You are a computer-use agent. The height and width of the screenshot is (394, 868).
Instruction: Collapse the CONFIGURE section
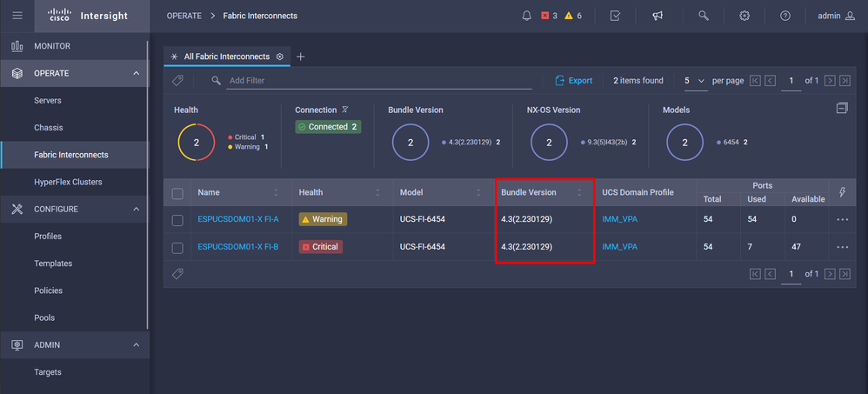click(137, 209)
